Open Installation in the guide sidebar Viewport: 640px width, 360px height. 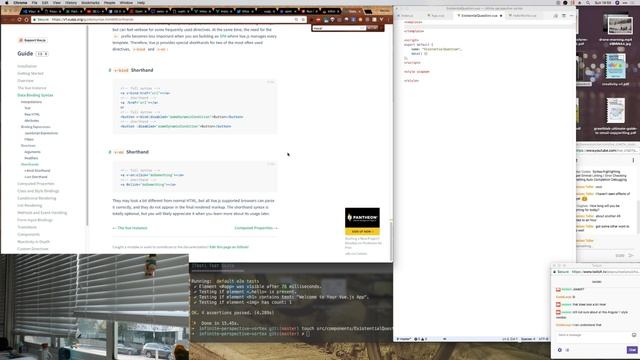click(x=27, y=66)
